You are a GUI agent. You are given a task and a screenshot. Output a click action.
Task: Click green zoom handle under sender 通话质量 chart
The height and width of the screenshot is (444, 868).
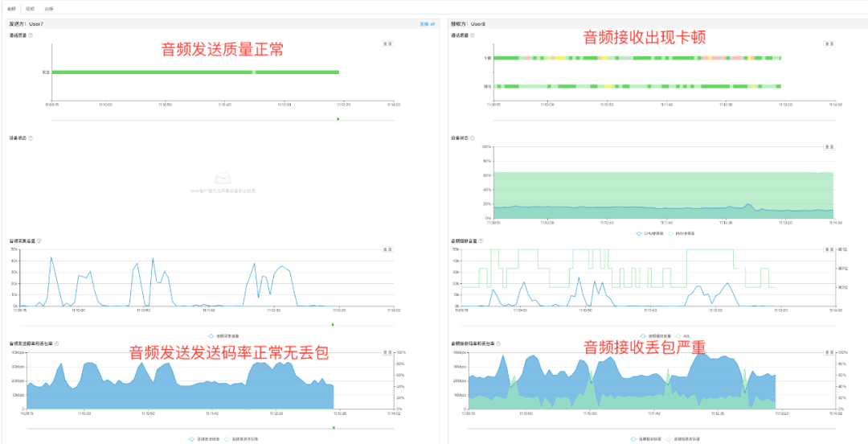[x=338, y=118]
